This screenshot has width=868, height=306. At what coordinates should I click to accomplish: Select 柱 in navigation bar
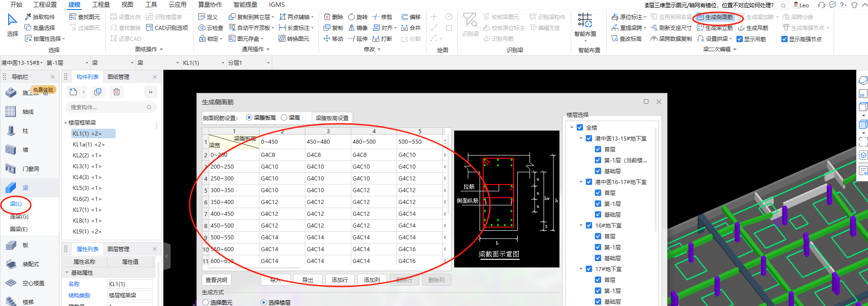pos(25,131)
